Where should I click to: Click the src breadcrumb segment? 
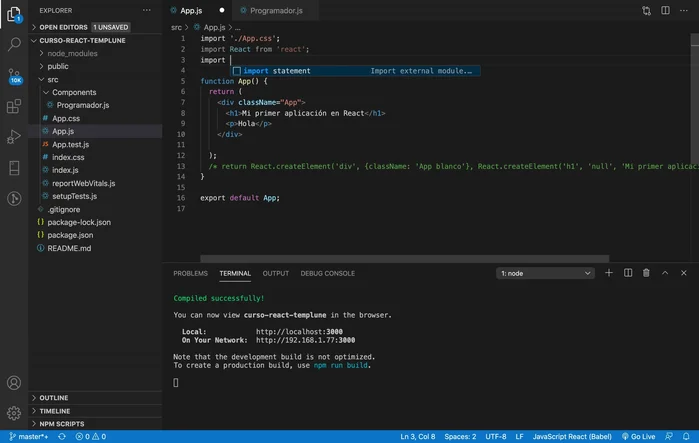coord(176,27)
